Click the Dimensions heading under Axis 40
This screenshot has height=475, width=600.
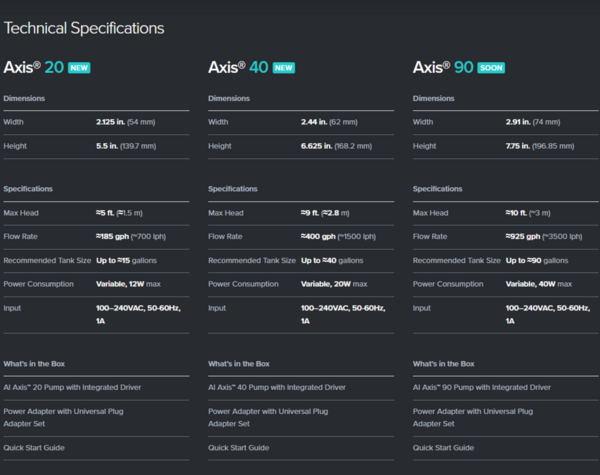click(x=229, y=98)
